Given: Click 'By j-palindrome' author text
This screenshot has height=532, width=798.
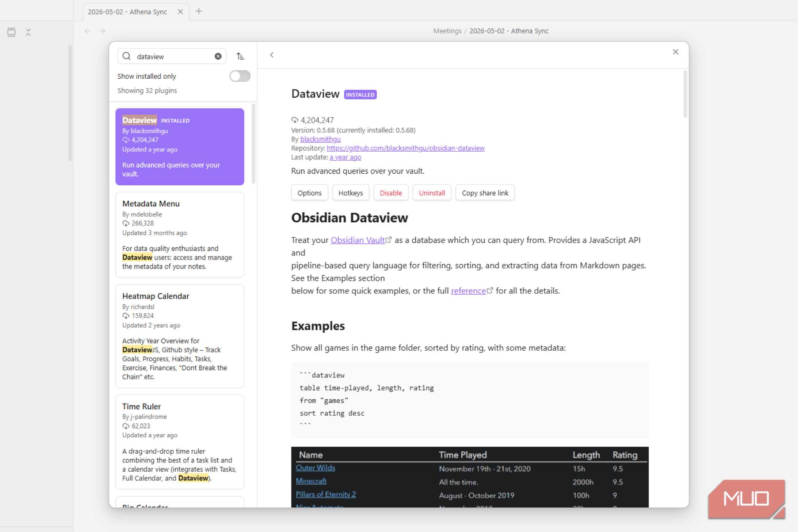Looking at the screenshot, I should [x=144, y=416].
